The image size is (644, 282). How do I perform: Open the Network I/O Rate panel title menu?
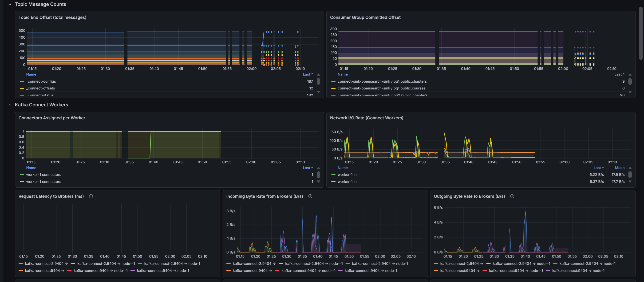coord(367,118)
